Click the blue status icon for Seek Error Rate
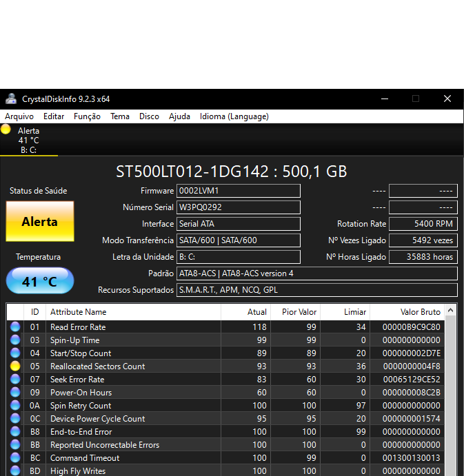464x476 pixels. click(x=15, y=379)
